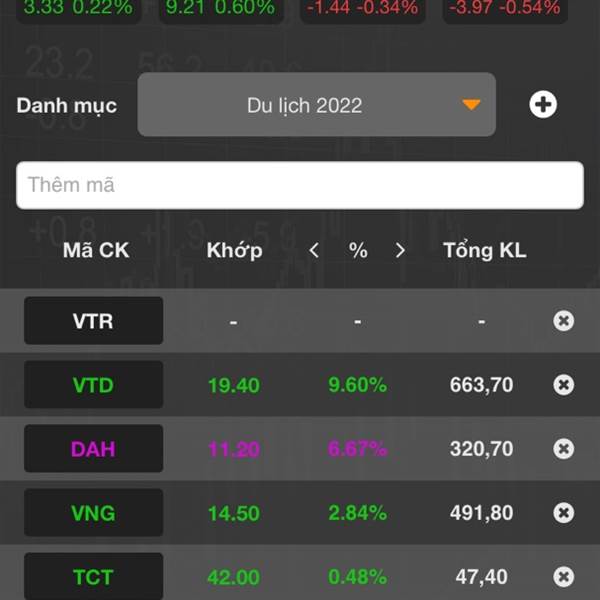Open the VTR stock symbol
The width and height of the screenshot is (600, 600).
click(x=93, y=321)
